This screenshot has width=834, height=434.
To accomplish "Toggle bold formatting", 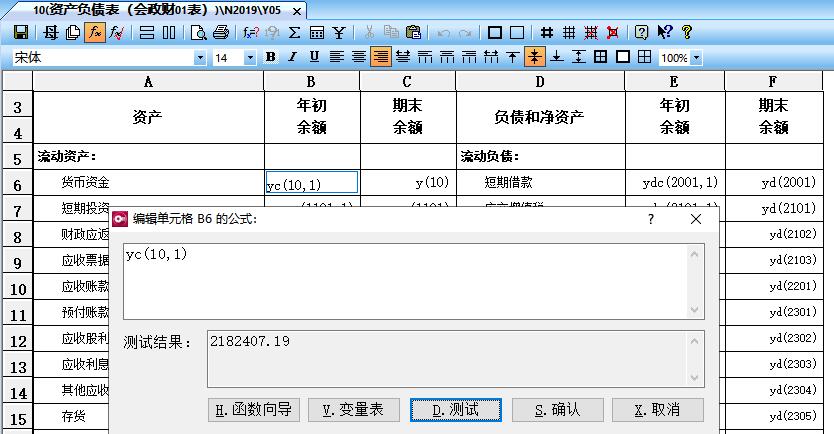I will click(x=271, y=57).
